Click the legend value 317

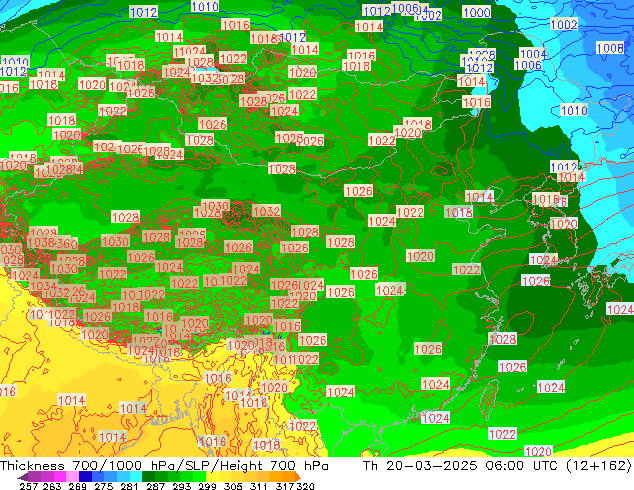pyautogui.click(x=285, y=486)
